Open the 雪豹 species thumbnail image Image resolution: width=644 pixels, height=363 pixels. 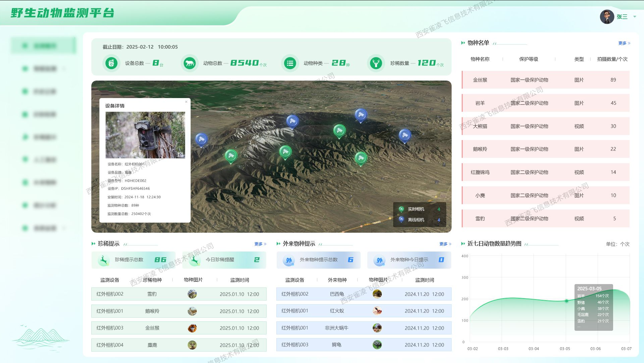(192, 294)
